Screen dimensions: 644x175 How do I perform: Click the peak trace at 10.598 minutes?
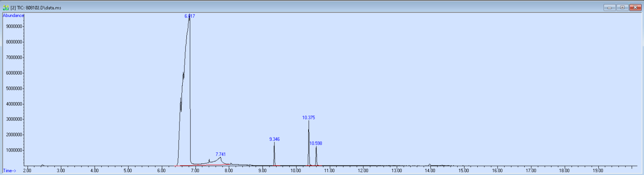click(316, 156)
